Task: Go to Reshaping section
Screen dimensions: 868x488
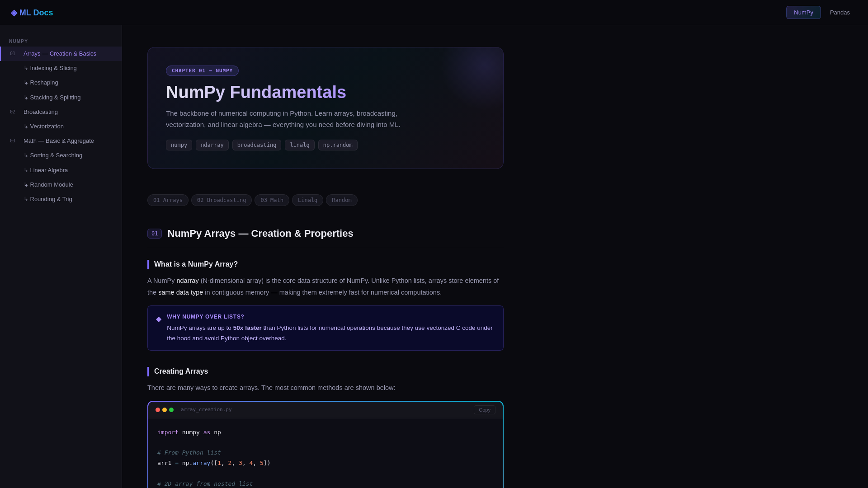Action: pyautogui.click(x=61, y=83)
